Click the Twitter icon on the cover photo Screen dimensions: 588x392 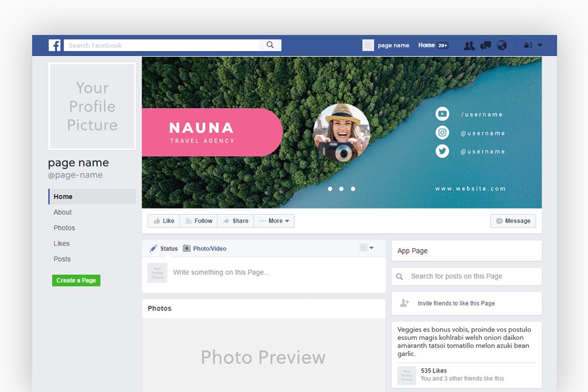coord(442,151)
